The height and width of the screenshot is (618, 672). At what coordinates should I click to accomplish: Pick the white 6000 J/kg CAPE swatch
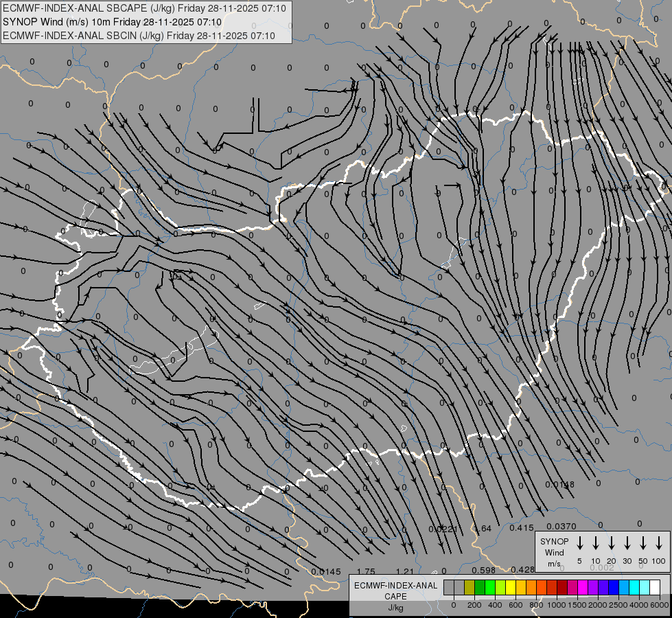pos(655,587)
